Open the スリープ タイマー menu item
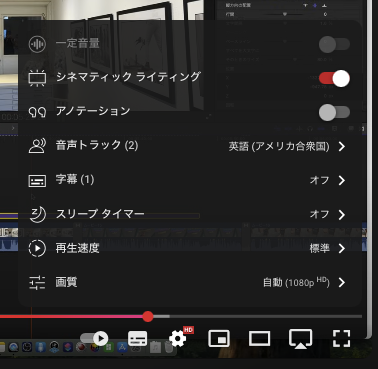 [x=190, y=214]
